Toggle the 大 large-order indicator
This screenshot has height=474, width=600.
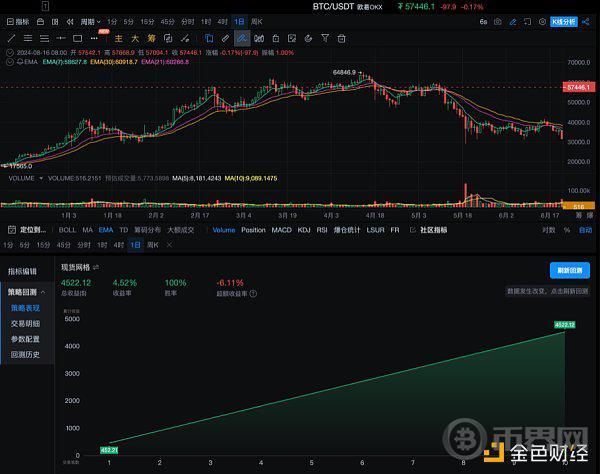[x=135, y=38]
